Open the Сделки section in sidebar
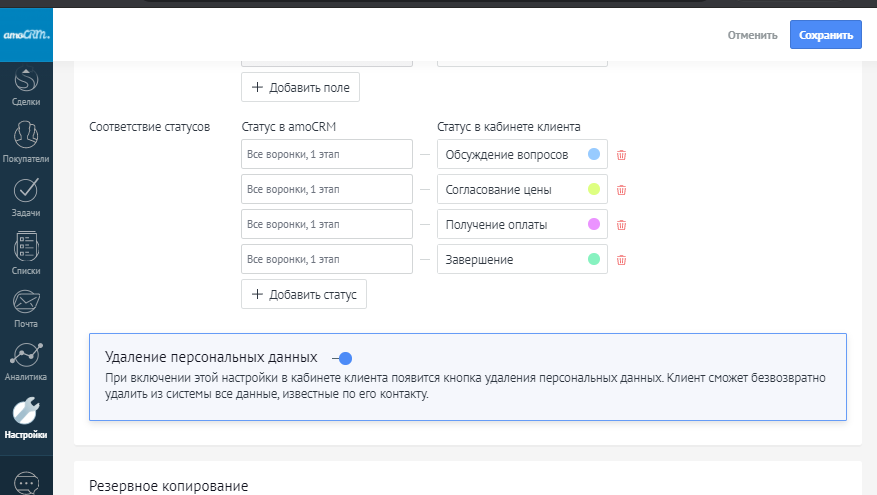The width and height of the screenshot is (877, 495). 26,85
